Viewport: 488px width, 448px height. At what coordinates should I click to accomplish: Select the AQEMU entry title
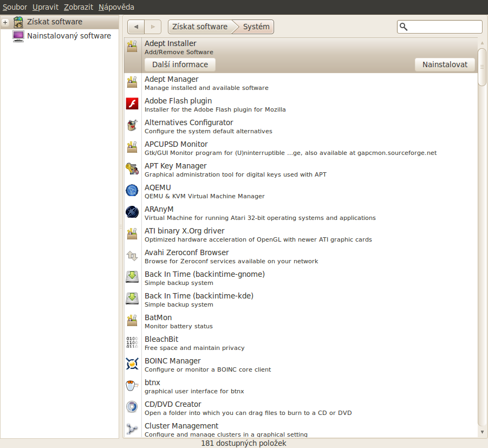[x=158, y=187]
